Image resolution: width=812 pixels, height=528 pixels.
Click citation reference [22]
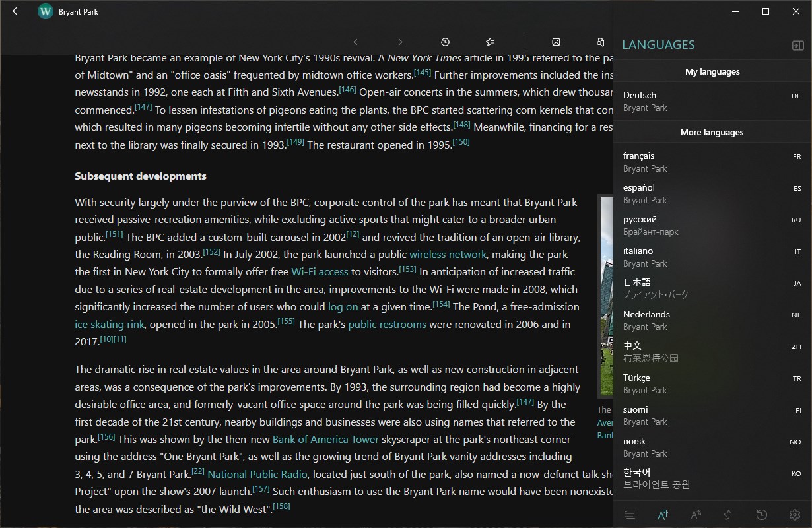197,471
